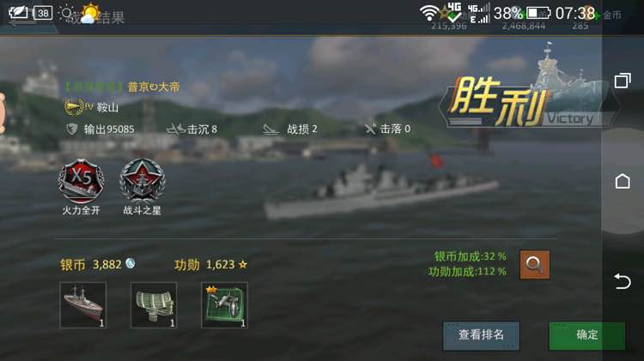
Task: Tap the 火力全开 X5 medal
Action: 81,181
